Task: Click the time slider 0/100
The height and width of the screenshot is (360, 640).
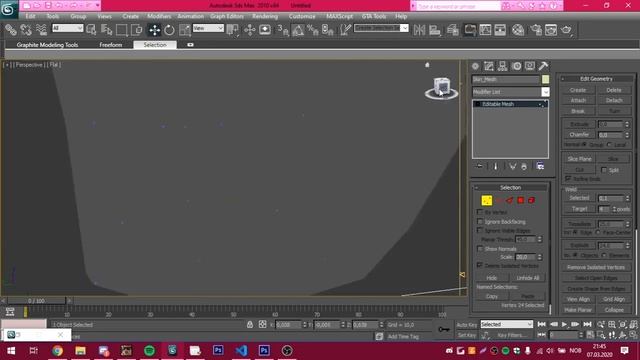Action: tap(36, 301)
